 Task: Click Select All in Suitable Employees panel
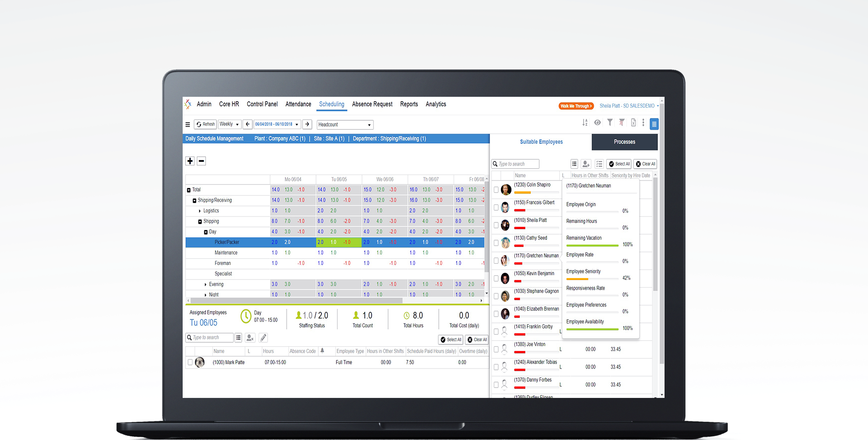point(619,164)
